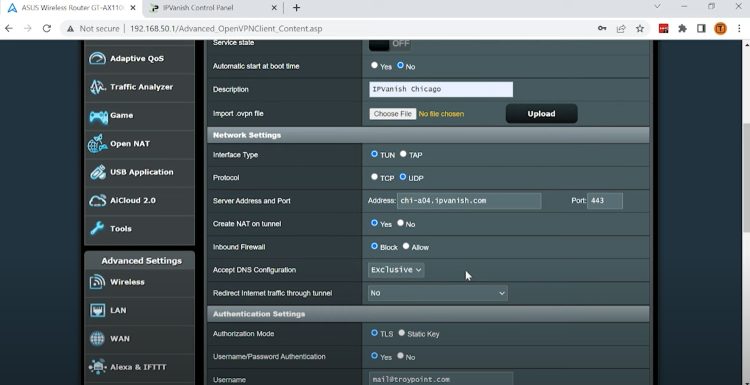Choose TAP interface type
This screenshot has width=750, height=385.
403,154
